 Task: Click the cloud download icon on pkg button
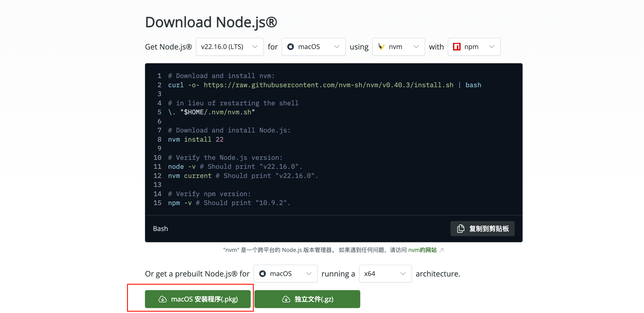click(x=162, y=299)
